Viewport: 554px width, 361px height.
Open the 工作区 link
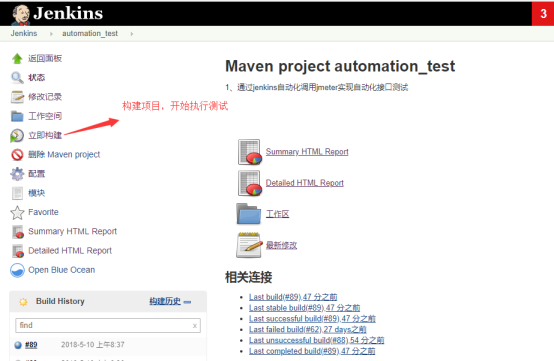point(277,214)
